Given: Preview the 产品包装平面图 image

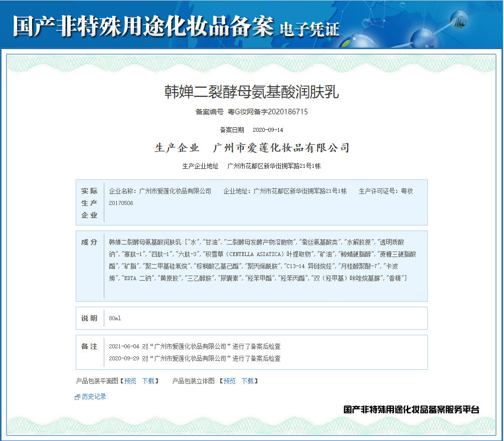Looking at the screenshot, I should [x=130, y=381].
